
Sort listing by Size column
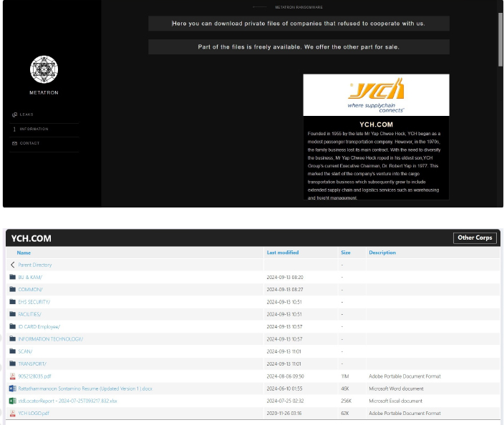coord(346,253)
